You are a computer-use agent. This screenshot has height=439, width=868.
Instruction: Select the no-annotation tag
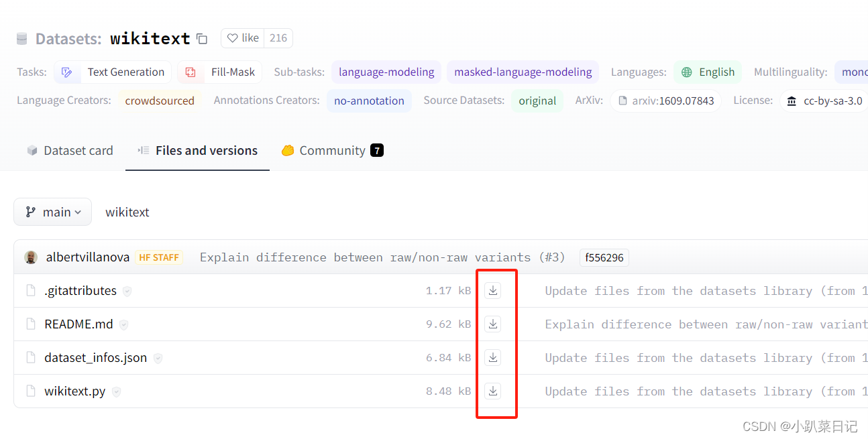coord(369,101)
